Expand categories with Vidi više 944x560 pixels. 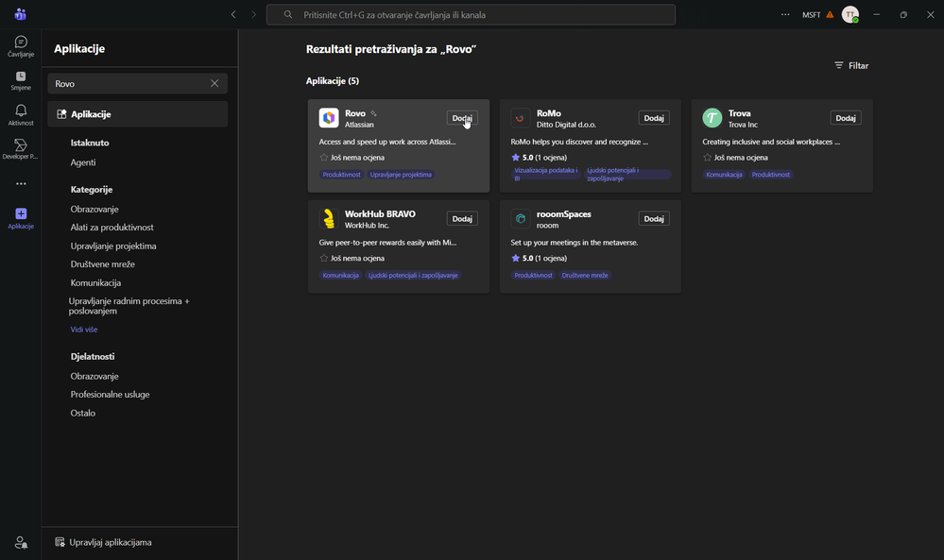[84, 330]
